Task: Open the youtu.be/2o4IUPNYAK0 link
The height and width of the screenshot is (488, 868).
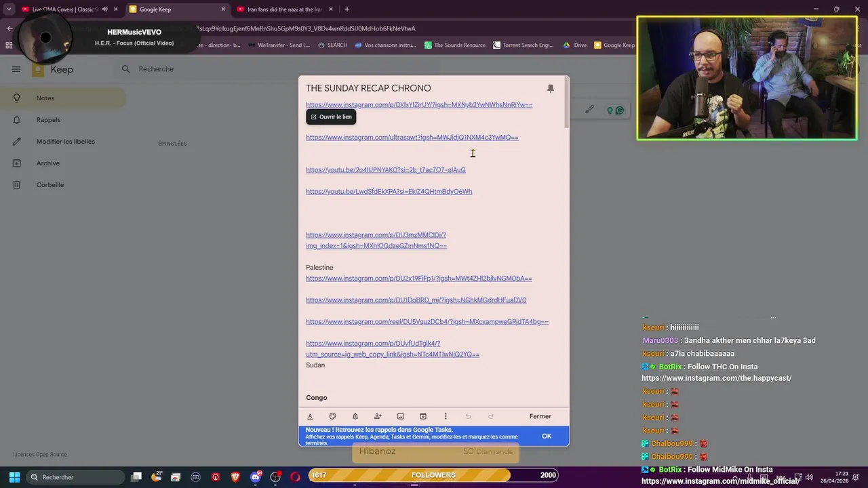Action: 385,170
